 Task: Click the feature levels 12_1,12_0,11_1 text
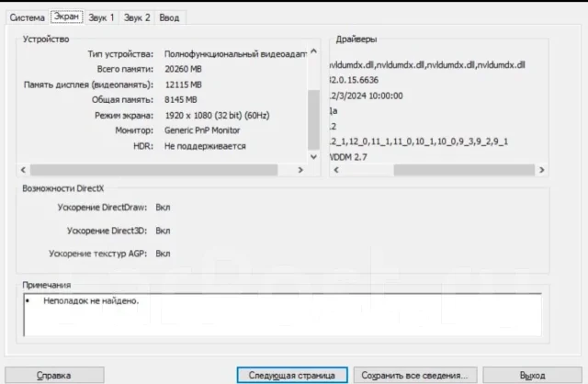click(x=419, y=141)
